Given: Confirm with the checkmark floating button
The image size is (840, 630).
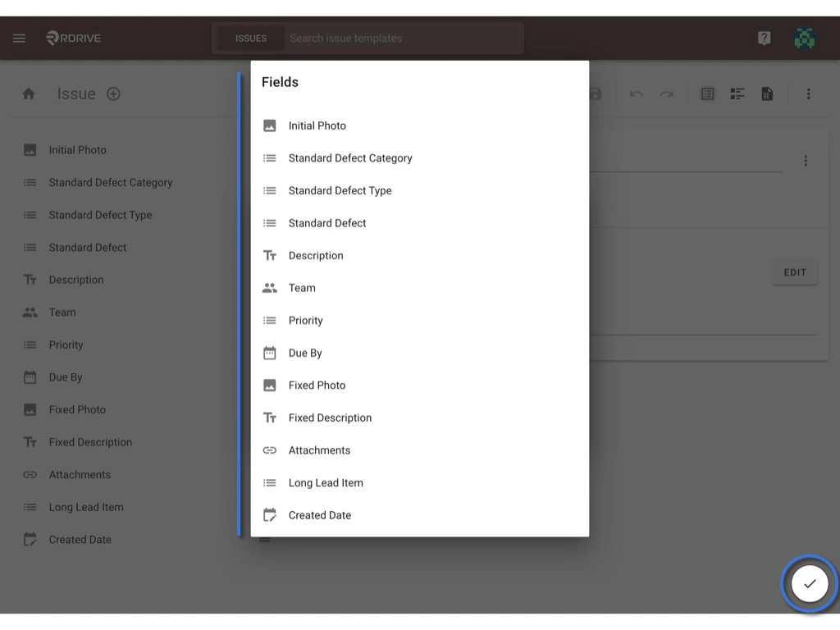Looking at the screenshot, I should pyautogui.click(x=810, y=584).
